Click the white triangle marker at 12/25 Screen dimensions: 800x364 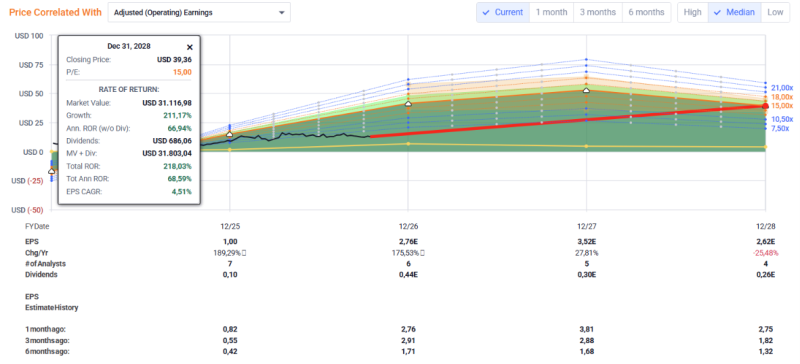[x=230, y=134]
